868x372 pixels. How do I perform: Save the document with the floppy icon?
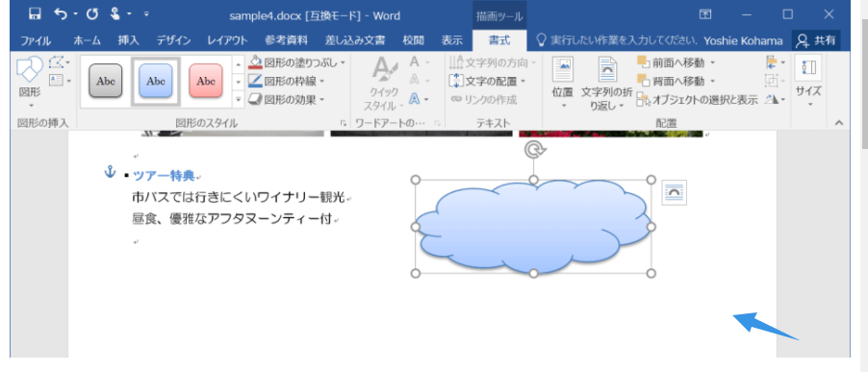(35, 14)
